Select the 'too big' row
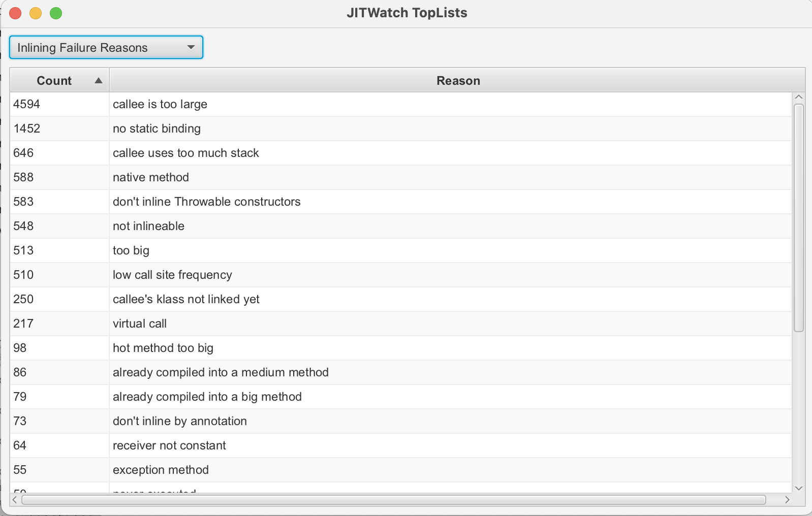This screenshot has height=516, width=812. click(401, 250)
